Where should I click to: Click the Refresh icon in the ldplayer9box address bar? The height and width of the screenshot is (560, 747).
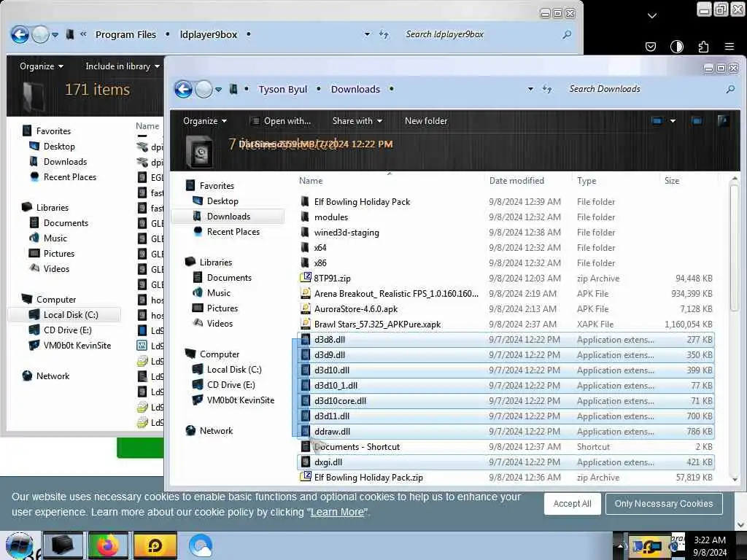click(384, 34)
